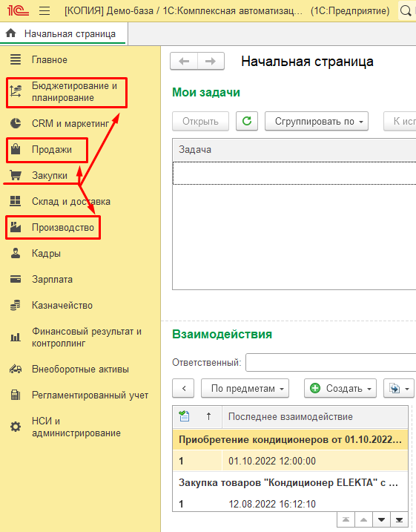Open the Создать dropdown button
416x532 pixels.
coord(340,388)
